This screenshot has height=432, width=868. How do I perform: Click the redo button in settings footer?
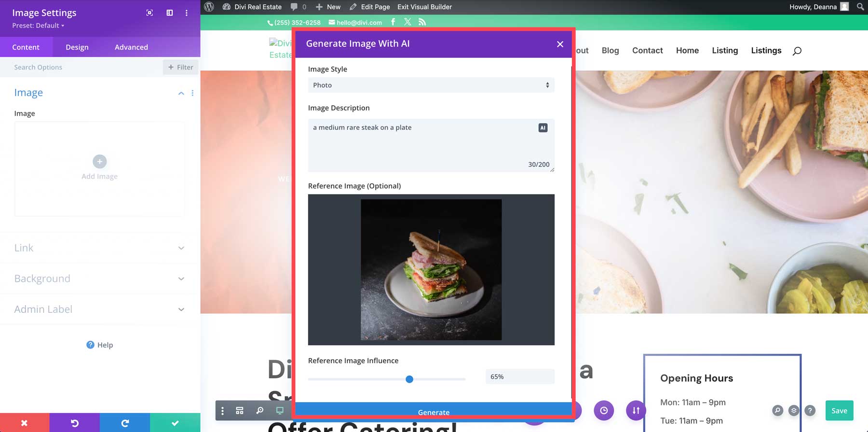pos(125,423)
